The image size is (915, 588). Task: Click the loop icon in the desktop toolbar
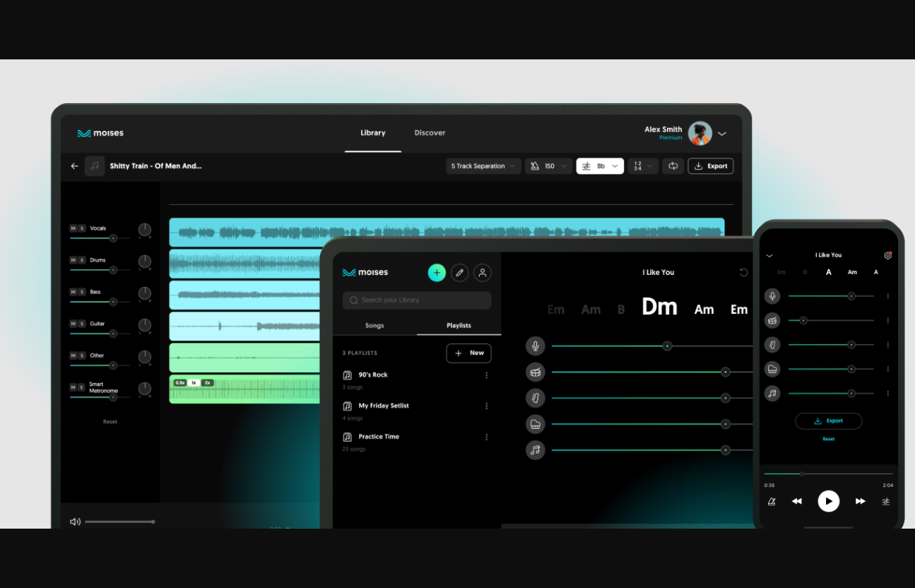click(x=673, y=166)
